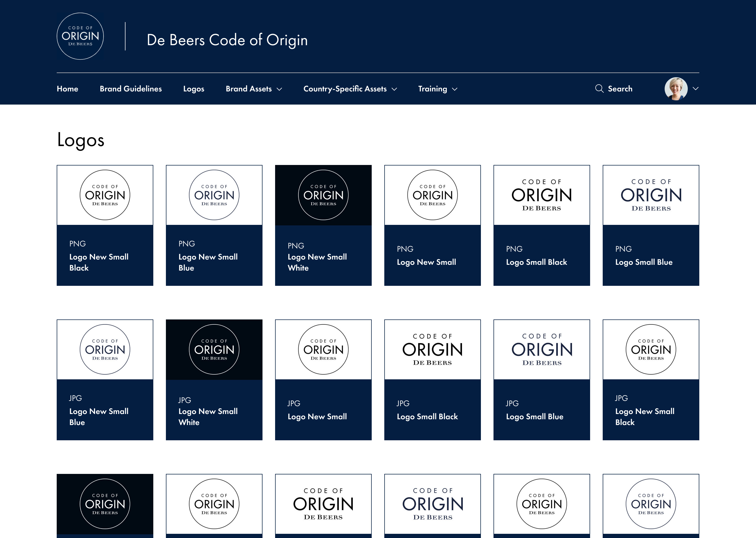Open PNG Logo Small Blue thumbnail

coord(651,195)
